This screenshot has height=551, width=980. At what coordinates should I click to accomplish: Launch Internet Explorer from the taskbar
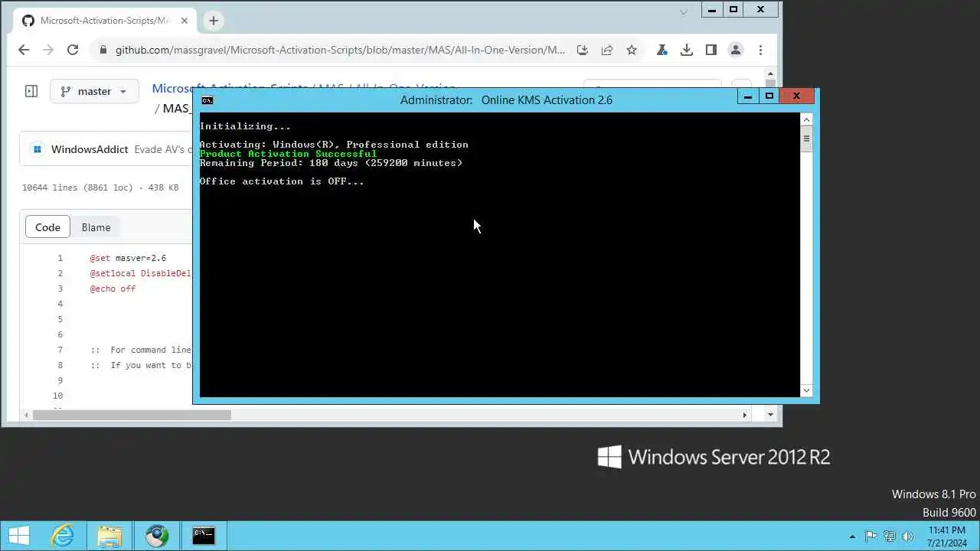[62, 536]
